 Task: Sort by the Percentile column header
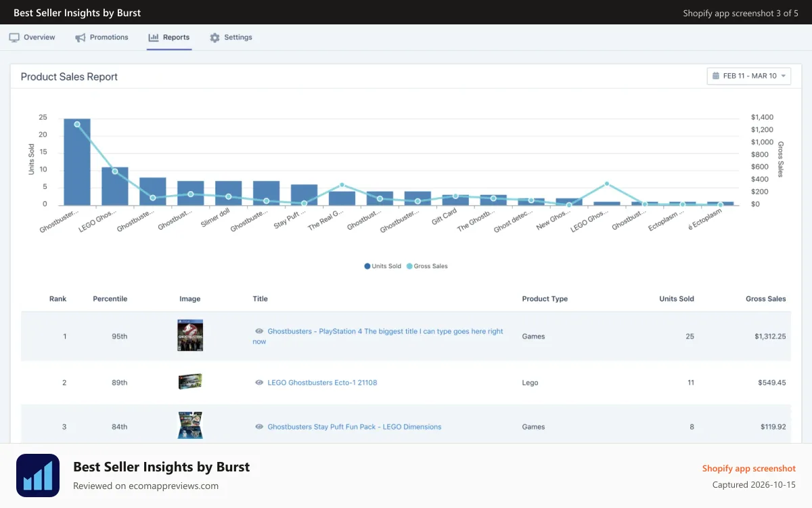(110, 299)
